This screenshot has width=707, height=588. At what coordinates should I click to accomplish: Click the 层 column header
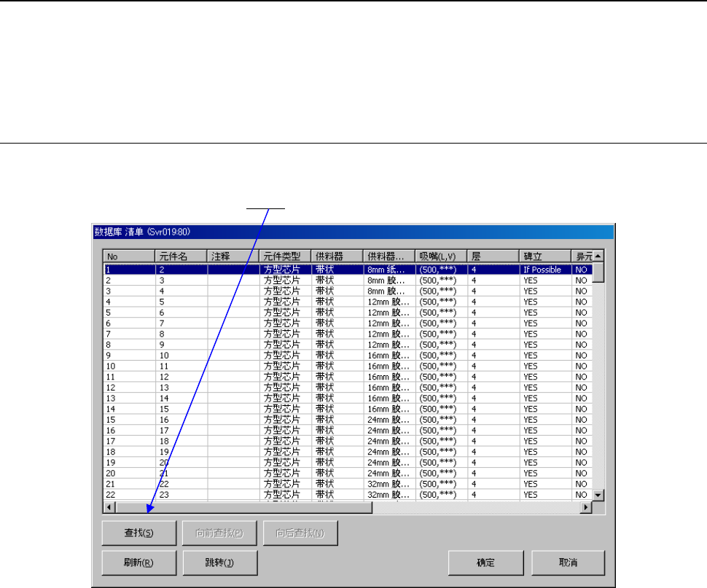pyautogui.click(x=493, y=256)
